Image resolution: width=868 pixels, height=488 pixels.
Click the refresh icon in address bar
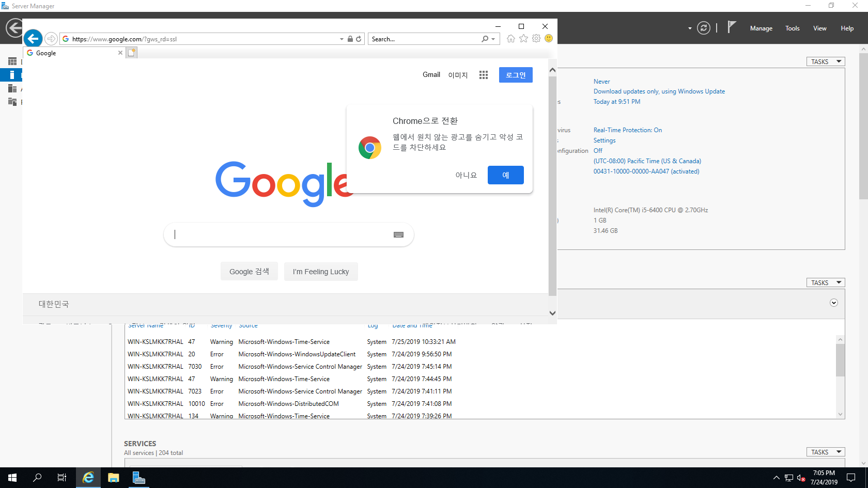[x=359, y=39]
